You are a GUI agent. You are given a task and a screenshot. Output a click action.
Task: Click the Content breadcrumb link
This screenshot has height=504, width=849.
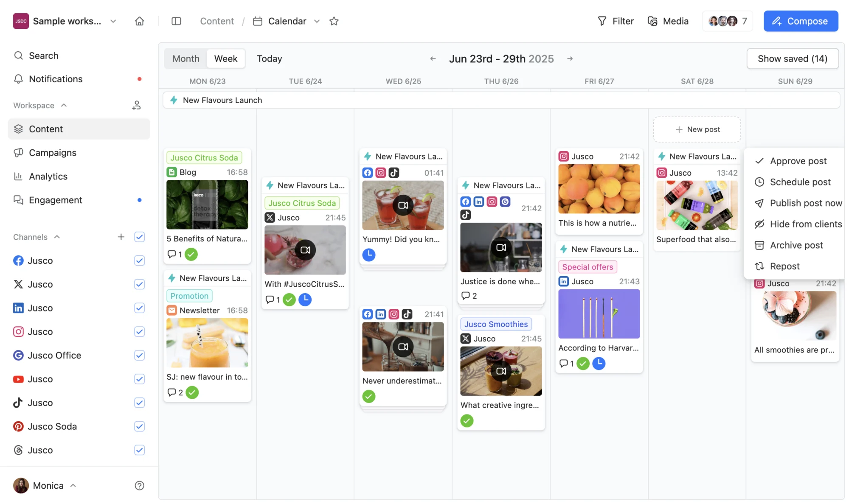pyautogui.click(x=216, y=21)
